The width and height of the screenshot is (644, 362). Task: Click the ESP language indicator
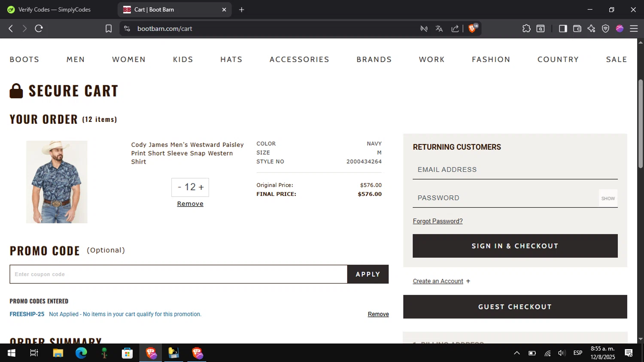(578, 353)
